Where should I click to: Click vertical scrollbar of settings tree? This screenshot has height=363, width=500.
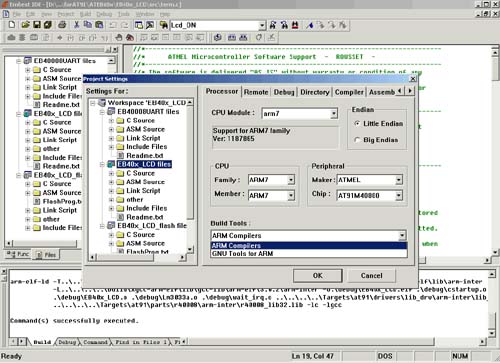[x=190, y=176]
